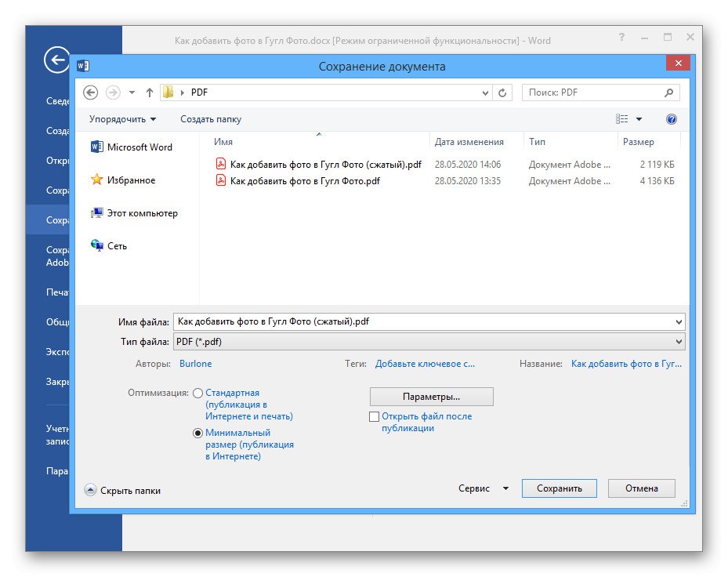Click PDF icon of the (сжатый).pdf file
Image resolution: width=728 pixels, height=577 pixels.
click(221, 164)
